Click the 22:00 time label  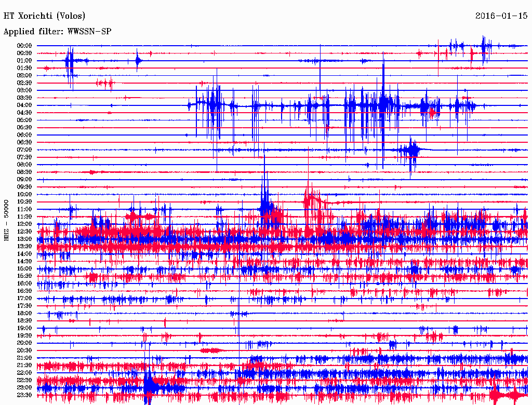(x=24, y=373)
